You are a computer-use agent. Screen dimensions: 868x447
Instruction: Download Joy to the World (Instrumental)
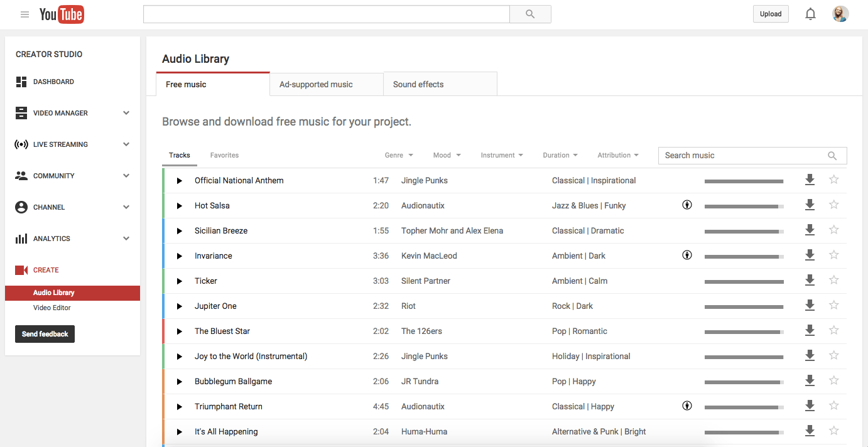(810, 356)
